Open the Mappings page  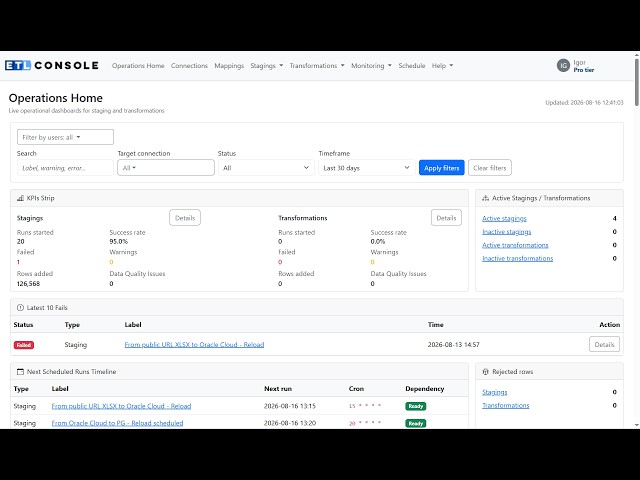pos(229,65)
